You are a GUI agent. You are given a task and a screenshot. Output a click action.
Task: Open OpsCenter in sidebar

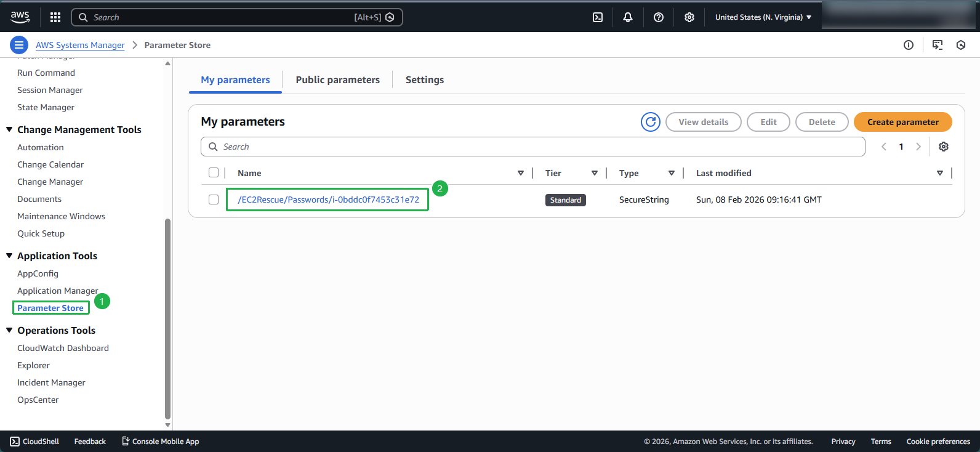[x=38, y=400]
